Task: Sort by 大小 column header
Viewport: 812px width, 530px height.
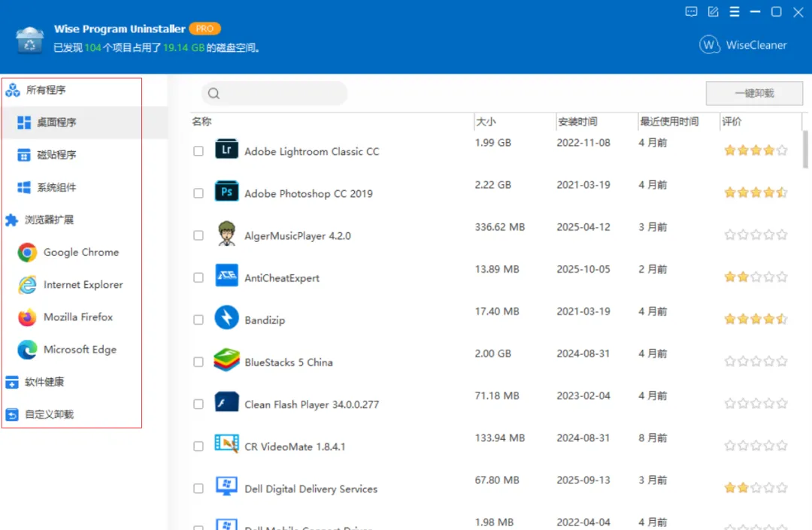Action: point(486,122)
